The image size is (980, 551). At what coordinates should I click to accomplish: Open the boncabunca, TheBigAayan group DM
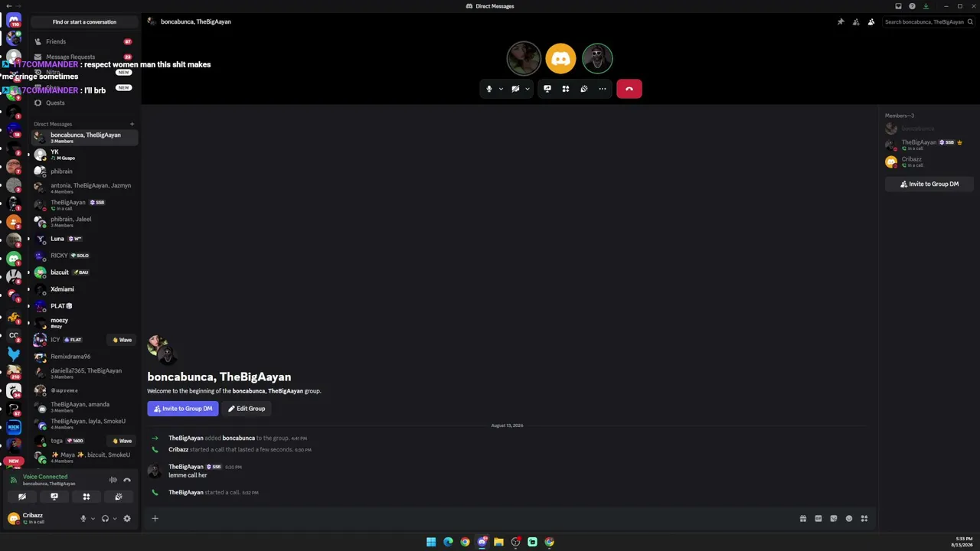click(84, 138)
